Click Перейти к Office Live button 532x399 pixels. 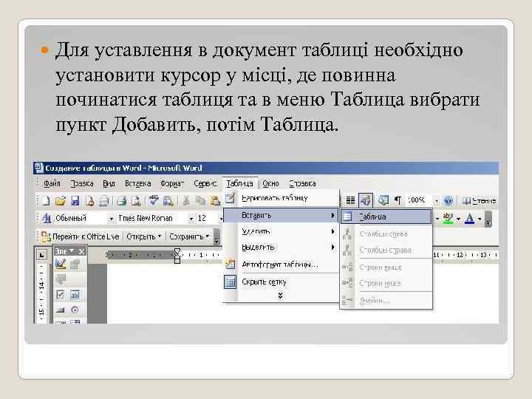click(x=81, y=236)
